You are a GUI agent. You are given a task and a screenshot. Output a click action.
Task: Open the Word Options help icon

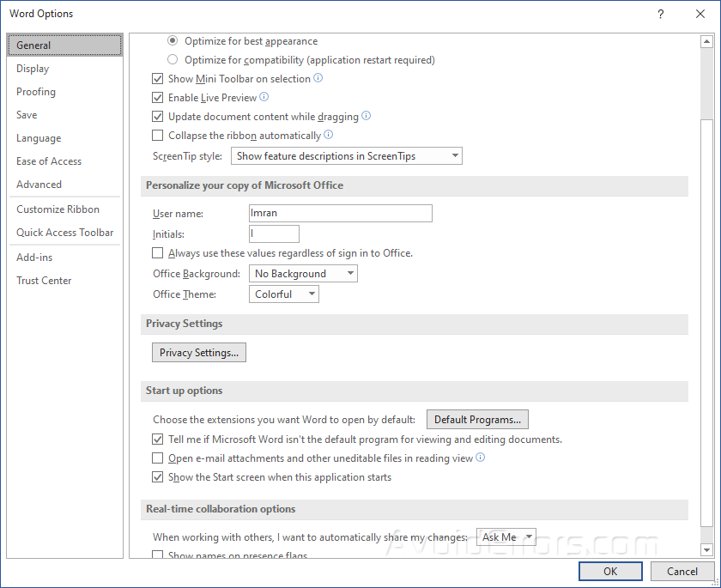660,14
